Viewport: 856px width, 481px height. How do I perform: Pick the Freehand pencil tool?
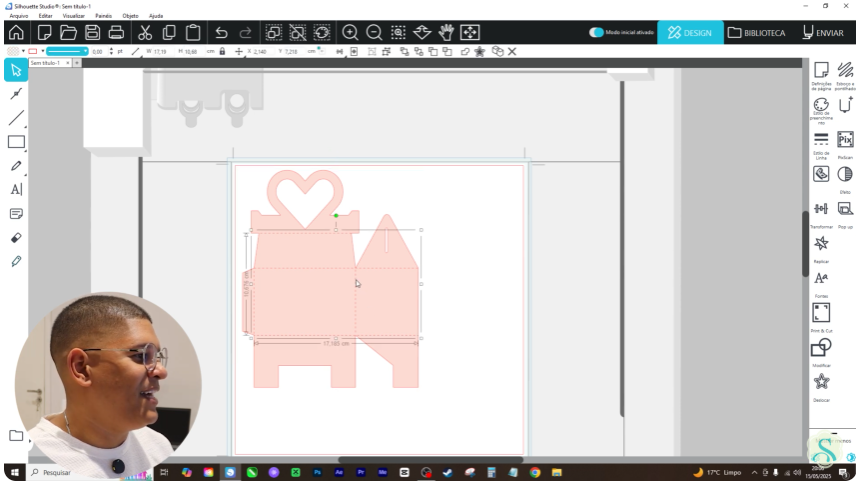(x=16, y=166)
